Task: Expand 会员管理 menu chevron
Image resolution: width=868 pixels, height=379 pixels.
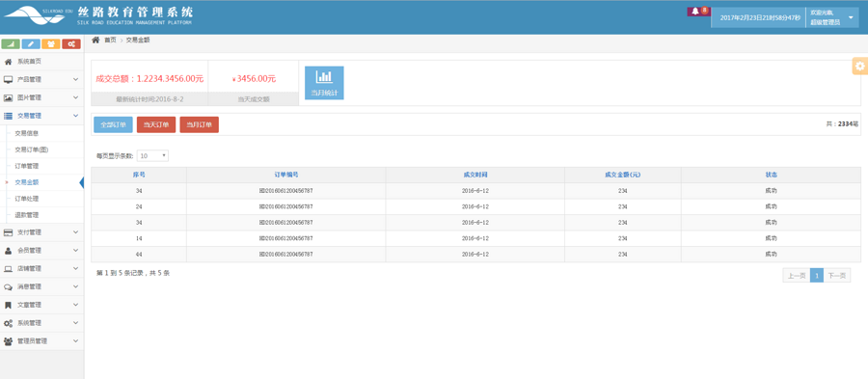Action: [76, 251]
